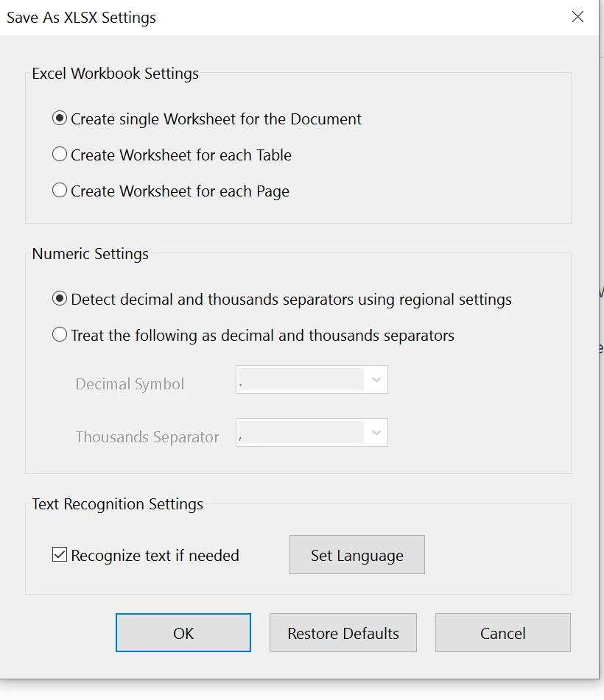Click the Decimal Symbol label
The height and width of the screenshot is (700, 604).
pos(130,384)
